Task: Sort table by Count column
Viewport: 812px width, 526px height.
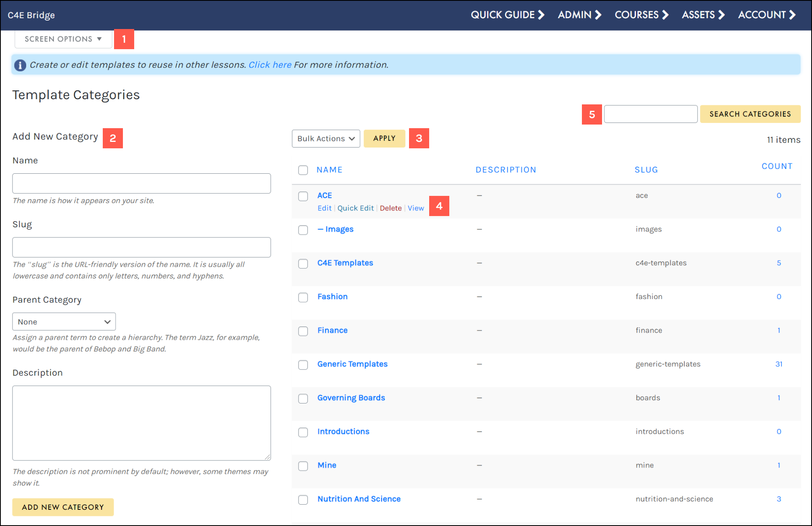Action: [x=777, y=166]
